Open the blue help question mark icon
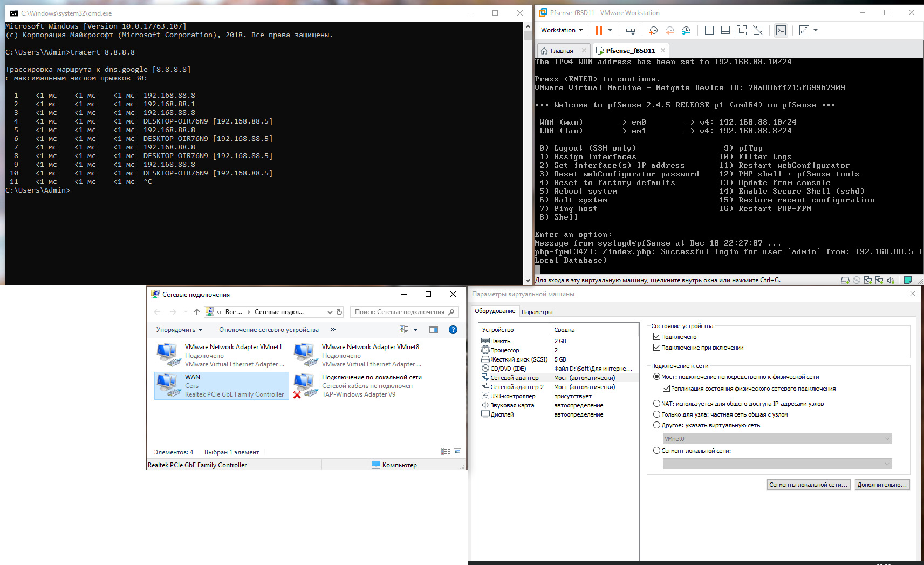Image resolution: width=924 pixels, height=565 pixels. point(453,330)
